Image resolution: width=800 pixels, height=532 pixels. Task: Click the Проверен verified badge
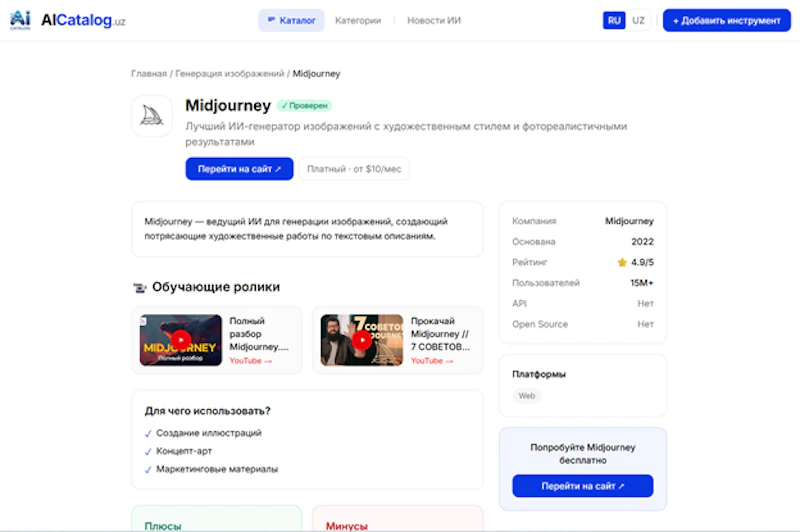point(305,106)
